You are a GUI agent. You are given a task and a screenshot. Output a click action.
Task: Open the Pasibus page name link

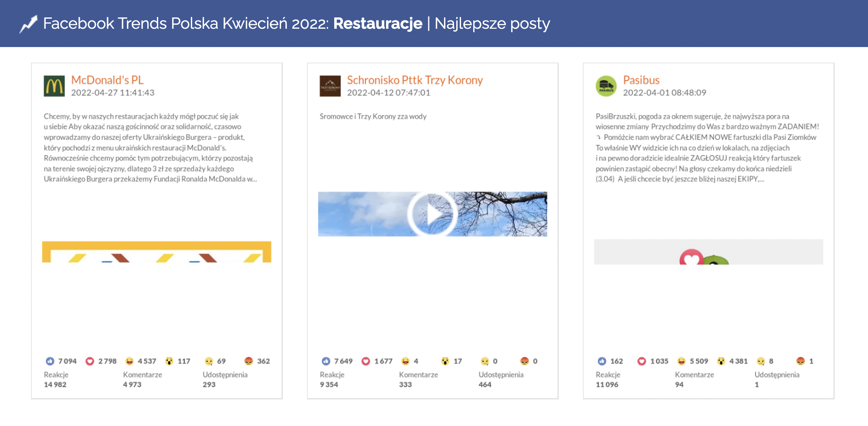click(641, 80)
